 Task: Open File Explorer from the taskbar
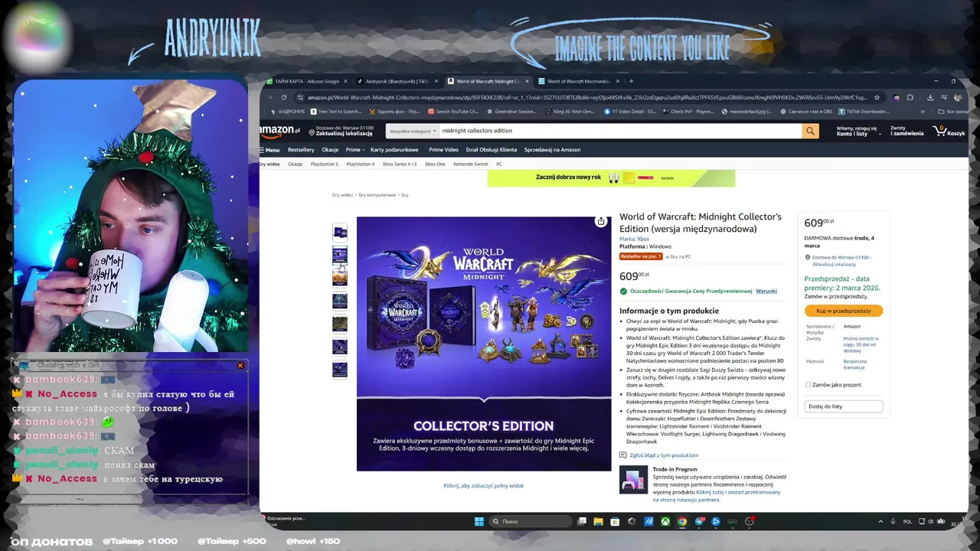(x=598, y=522)
